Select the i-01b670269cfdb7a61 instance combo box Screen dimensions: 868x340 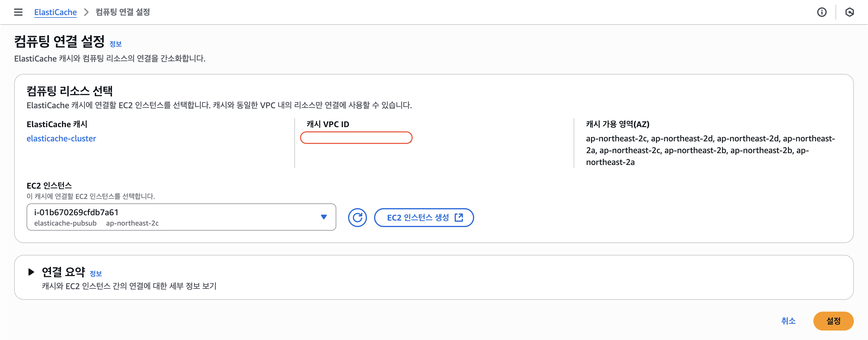[x=181, y=217]
